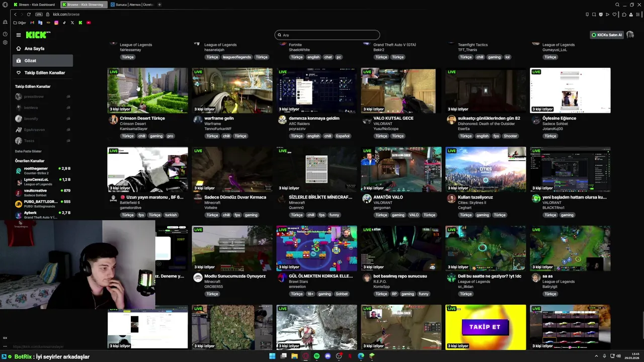Click the KICKs Satın Al button

(607, 35)
